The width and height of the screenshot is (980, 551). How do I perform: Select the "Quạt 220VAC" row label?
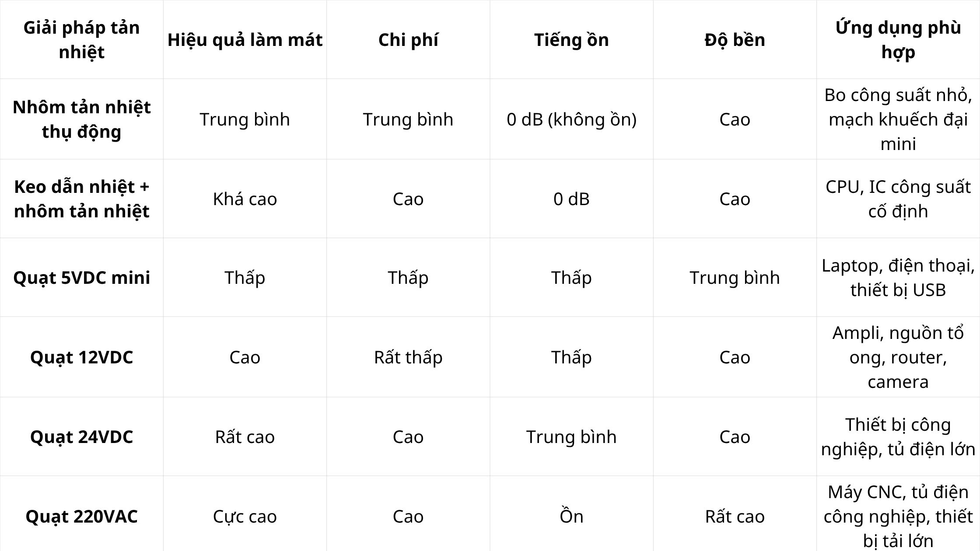click(81, 516)
